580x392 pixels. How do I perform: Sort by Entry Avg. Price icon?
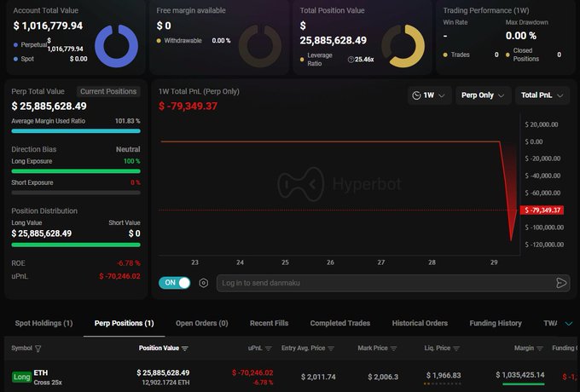click(331, 349)
